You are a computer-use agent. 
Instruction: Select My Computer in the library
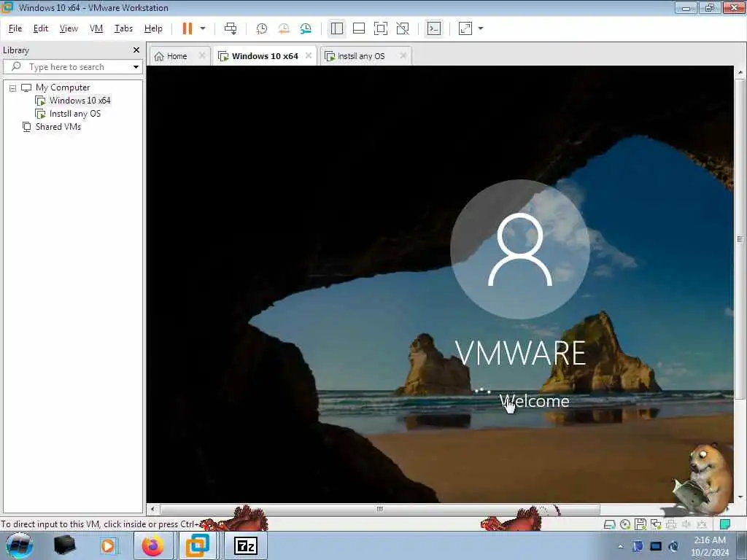63,87
